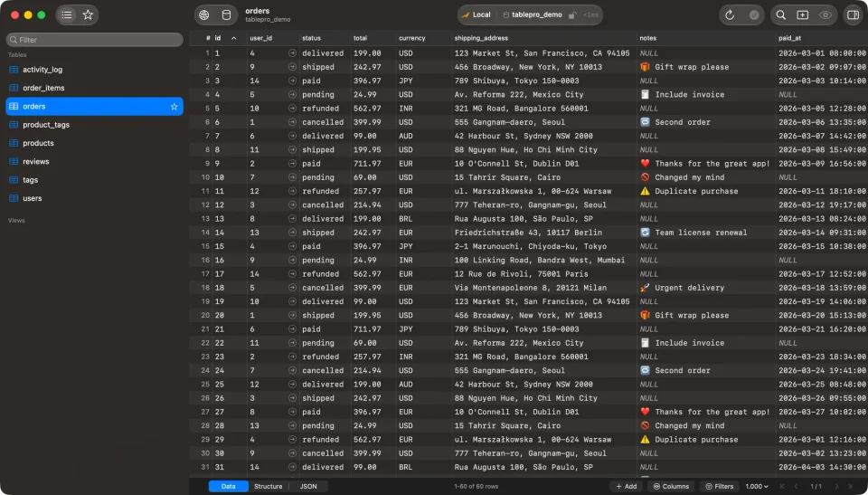Refresh the orders table data

point(730,15)
